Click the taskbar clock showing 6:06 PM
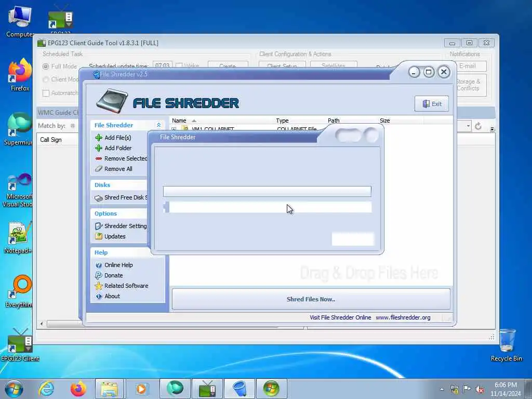The width and height of the screenshot is (532, 399). [506, 389]
